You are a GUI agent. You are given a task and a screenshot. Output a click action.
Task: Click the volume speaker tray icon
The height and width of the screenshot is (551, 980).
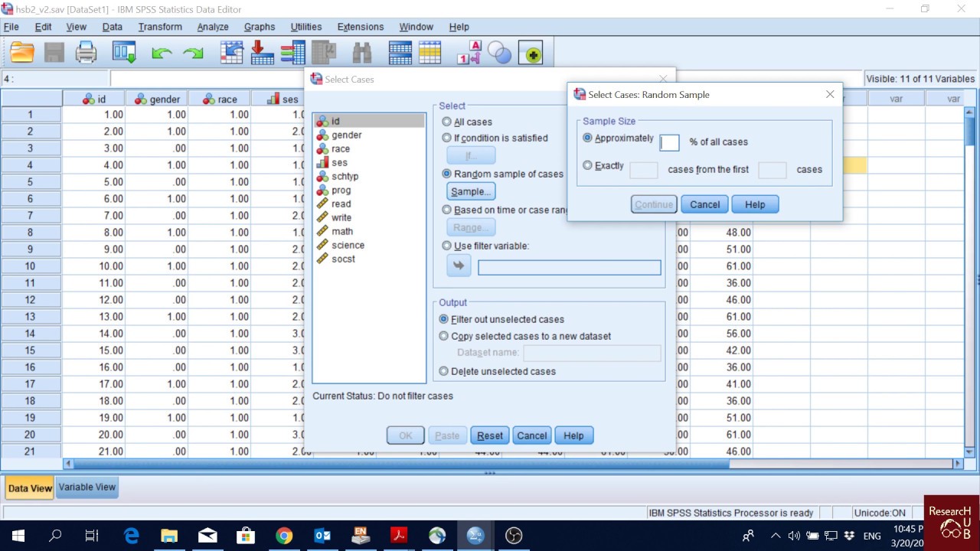tap(794, 536)
